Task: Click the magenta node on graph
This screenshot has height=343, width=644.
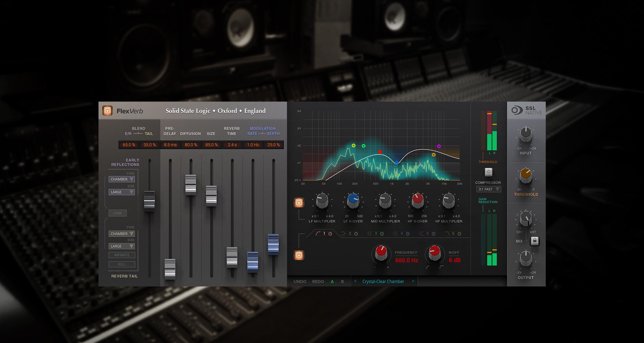Action: pyautogui.click(x=439, y=146)
